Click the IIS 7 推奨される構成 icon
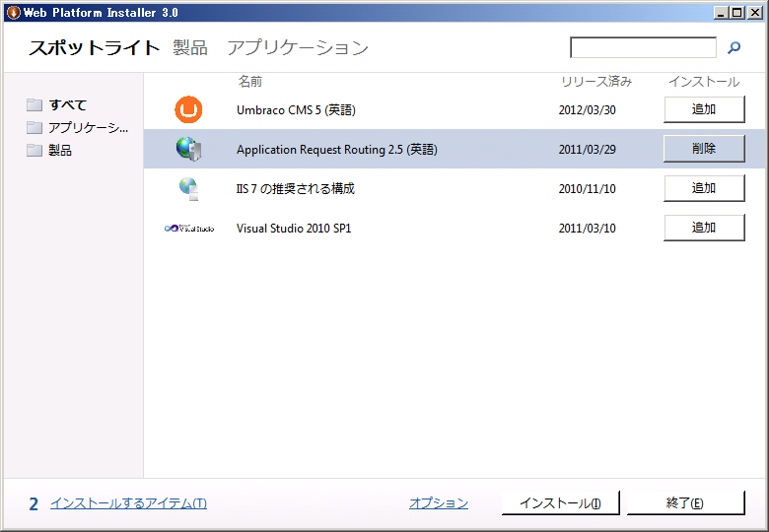 pos(189,188)
